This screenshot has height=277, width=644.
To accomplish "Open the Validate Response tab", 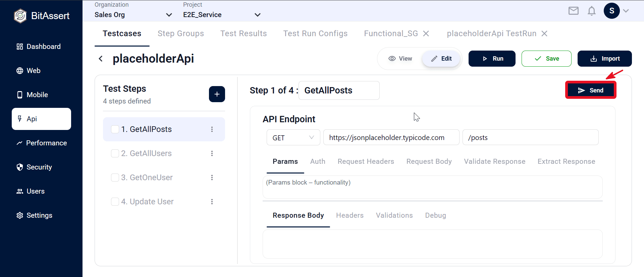I will (495, 161).
